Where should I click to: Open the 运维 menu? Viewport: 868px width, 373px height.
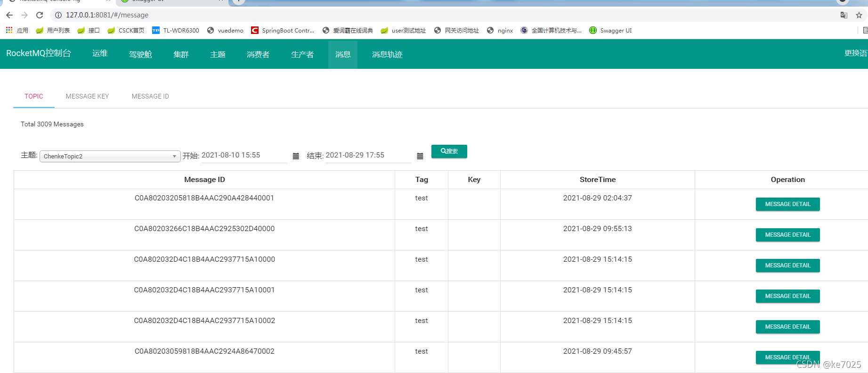100,53
